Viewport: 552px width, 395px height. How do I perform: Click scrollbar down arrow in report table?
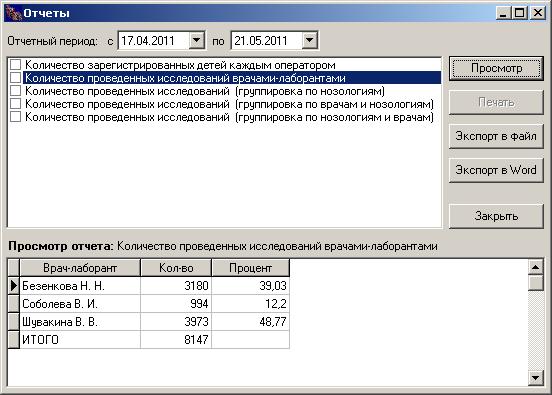click(x=535, y=378)
